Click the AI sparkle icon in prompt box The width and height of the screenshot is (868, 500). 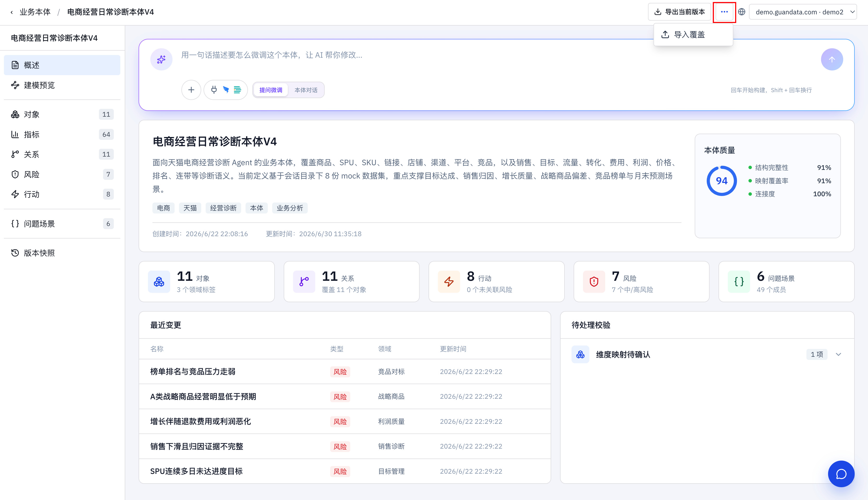pyautogui.click(x=161, y=59)
